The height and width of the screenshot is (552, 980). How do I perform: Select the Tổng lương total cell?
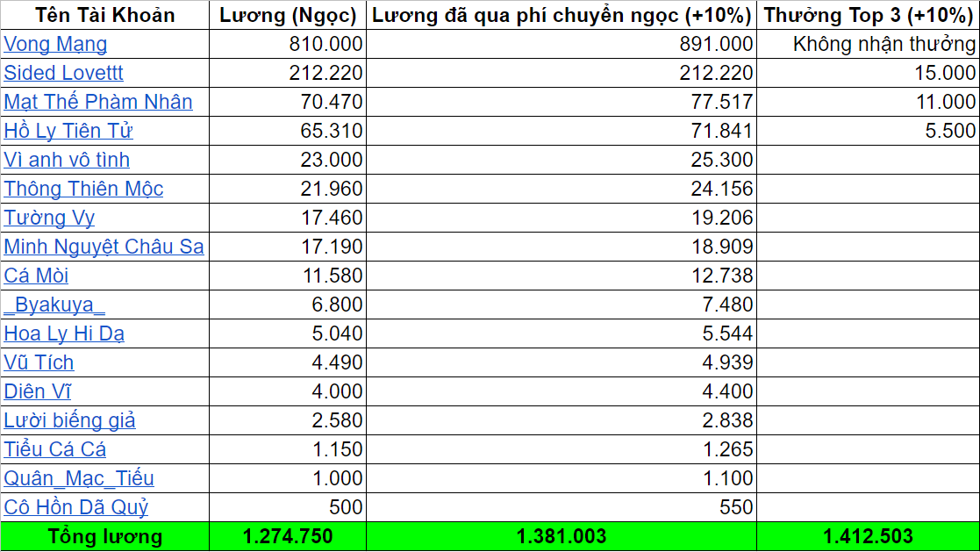tap(103, 536)
